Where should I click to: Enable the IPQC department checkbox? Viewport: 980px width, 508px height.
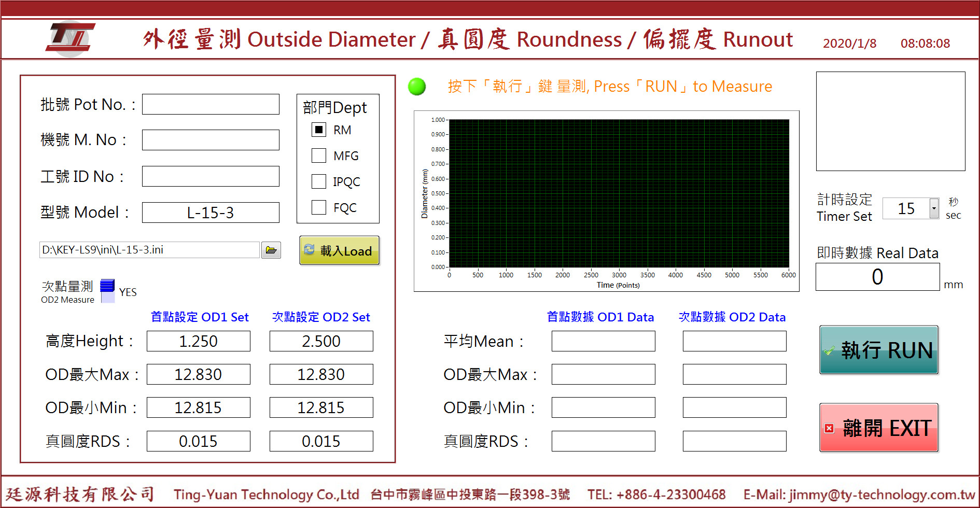[x=319, y=181]
